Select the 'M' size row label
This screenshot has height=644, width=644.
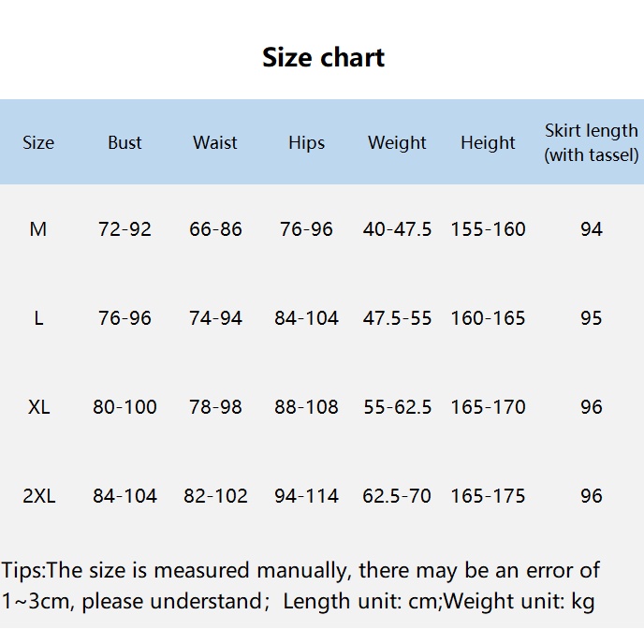[x=38, y=229]
